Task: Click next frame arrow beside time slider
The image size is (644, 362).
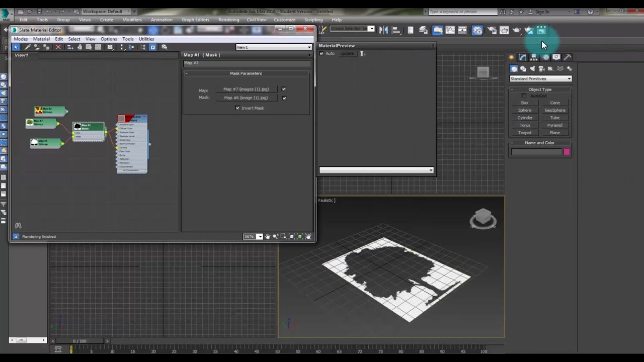Action: [x=107, y=341]
